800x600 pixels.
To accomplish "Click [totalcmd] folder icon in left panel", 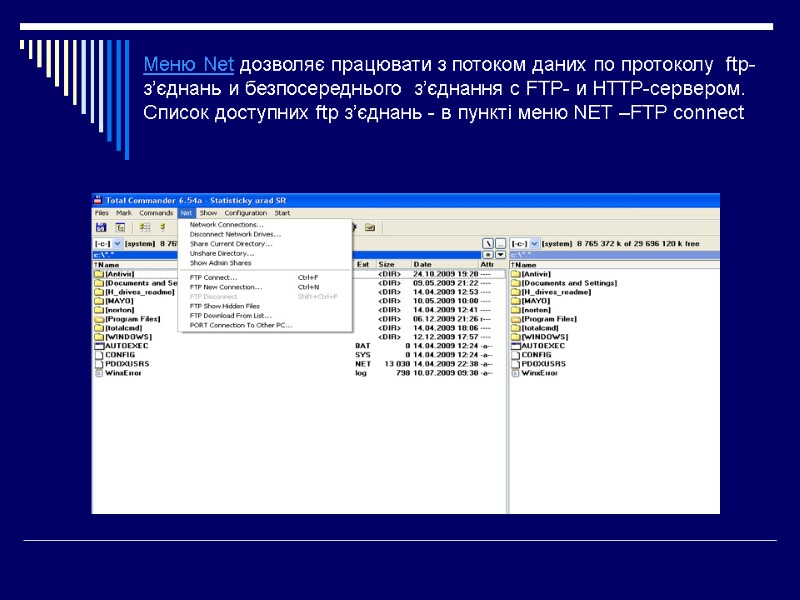I will 99,328.
